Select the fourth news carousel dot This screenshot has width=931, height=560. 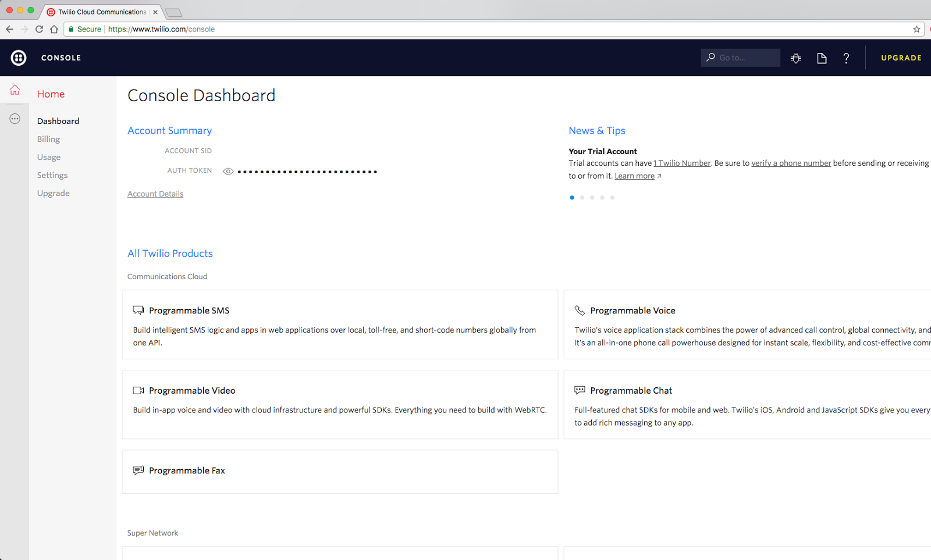click(602, 198)
